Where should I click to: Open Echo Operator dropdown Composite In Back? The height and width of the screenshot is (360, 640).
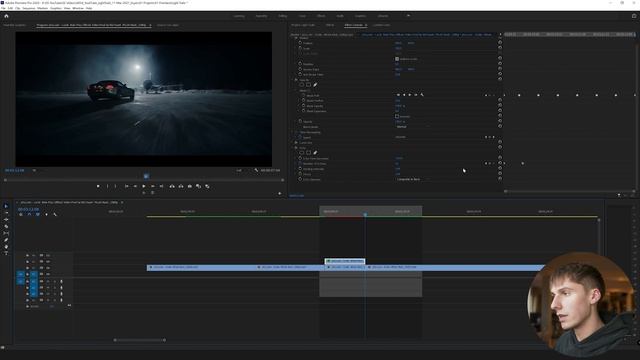coord(412,179)
